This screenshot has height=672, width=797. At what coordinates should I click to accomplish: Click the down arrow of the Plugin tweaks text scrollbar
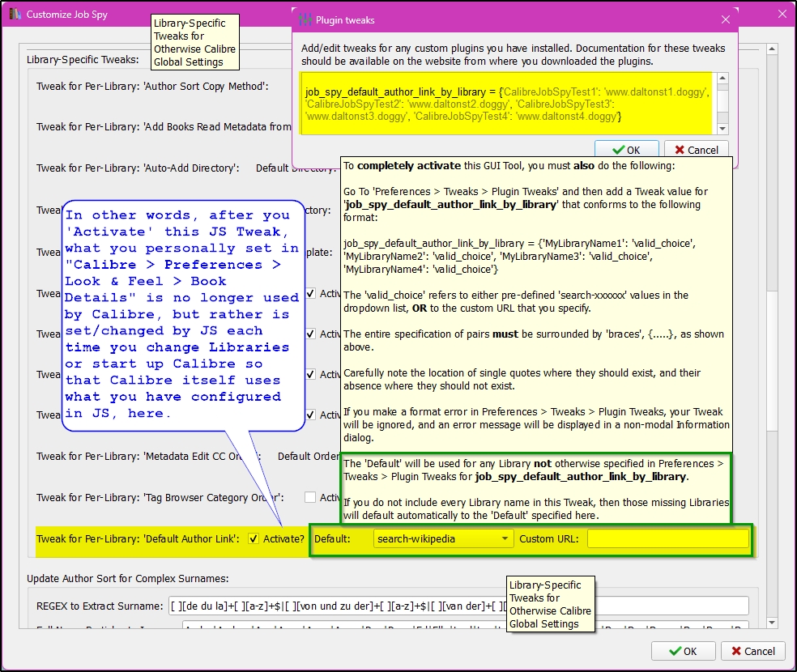722,129
